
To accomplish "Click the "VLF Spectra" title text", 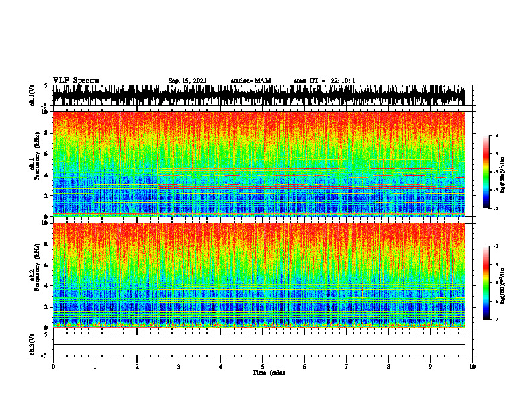I will [76, 81].
